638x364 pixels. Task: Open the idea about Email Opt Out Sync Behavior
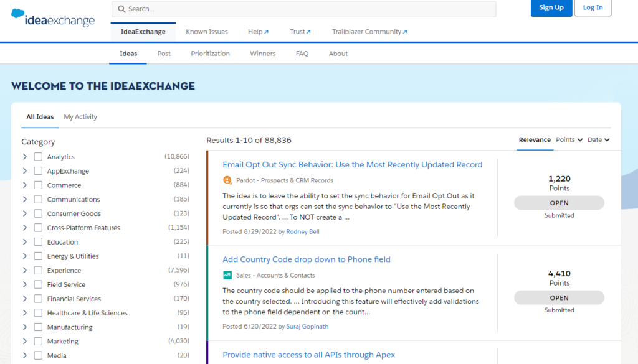[353, 164]
